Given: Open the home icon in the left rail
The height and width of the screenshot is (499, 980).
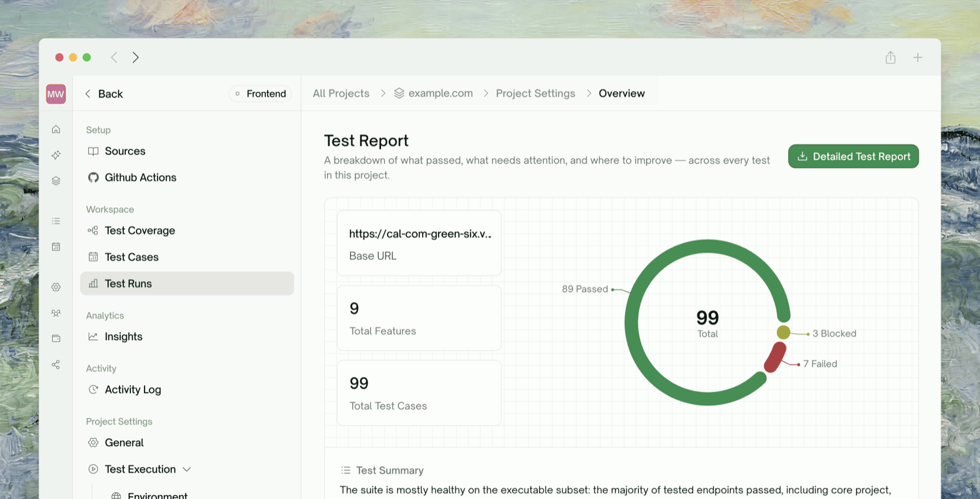Looking at the screenshot, I should click(x=56, y=129).
